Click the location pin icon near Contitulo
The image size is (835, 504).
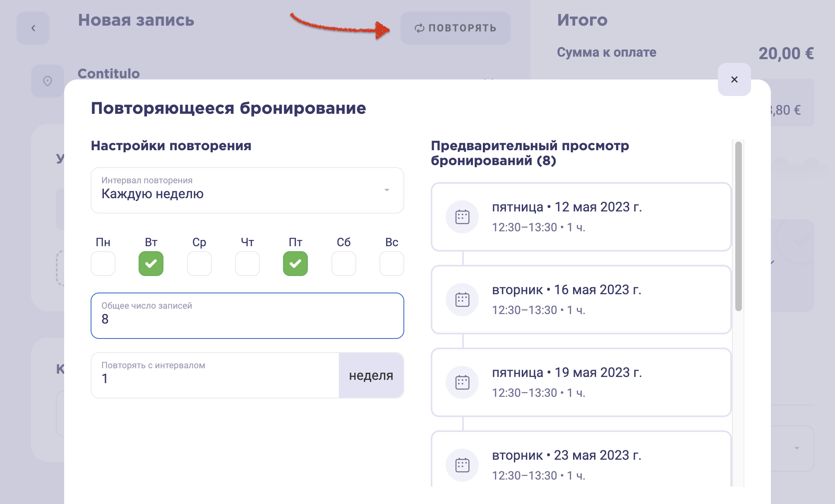click(48, 81)
